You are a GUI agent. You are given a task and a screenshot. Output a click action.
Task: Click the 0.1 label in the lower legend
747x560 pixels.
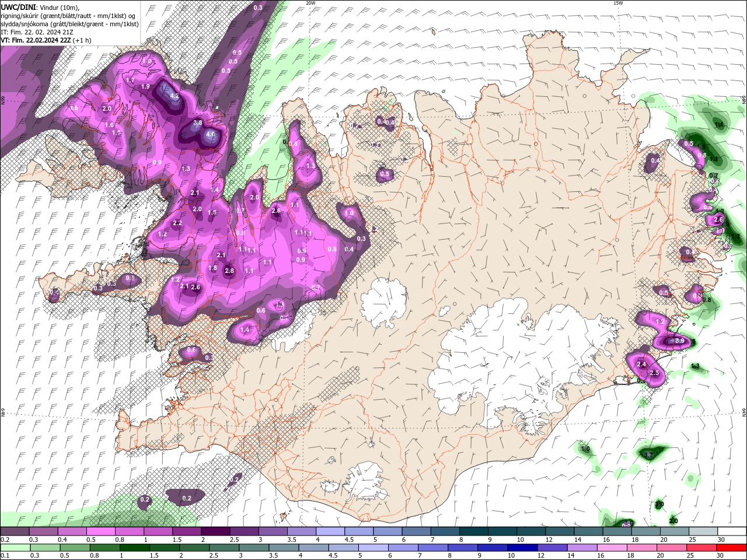(5, 556)
